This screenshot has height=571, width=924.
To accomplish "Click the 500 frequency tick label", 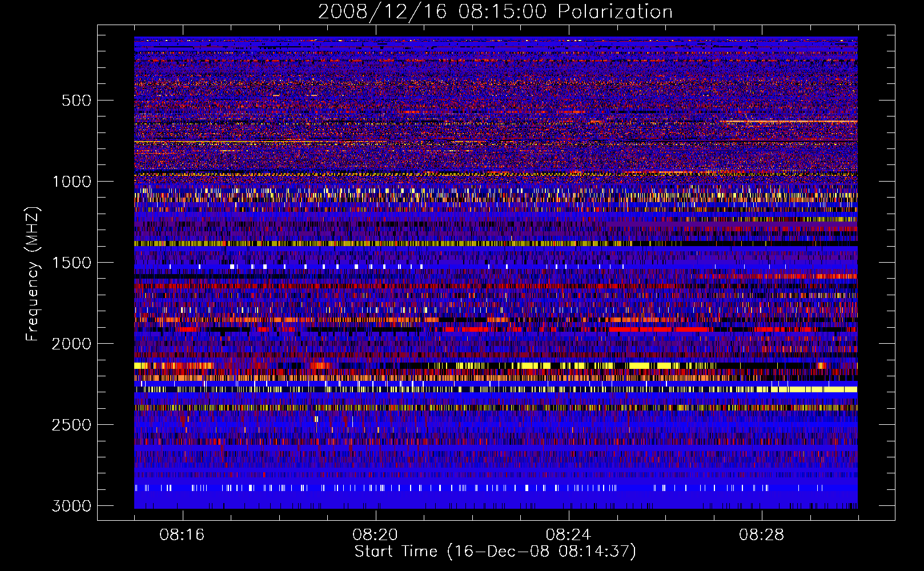I will click(x=76, y=100).
